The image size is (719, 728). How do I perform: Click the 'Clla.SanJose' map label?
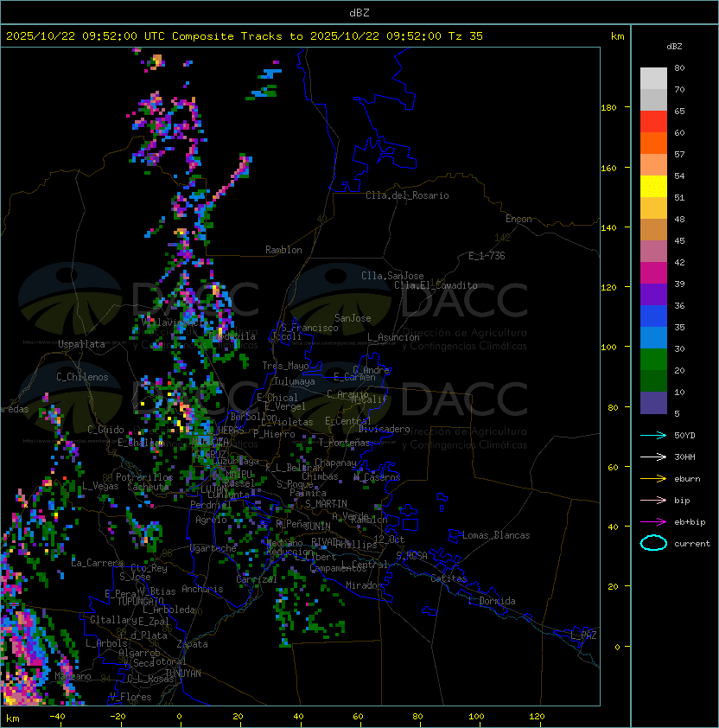(x=392, y=276)
